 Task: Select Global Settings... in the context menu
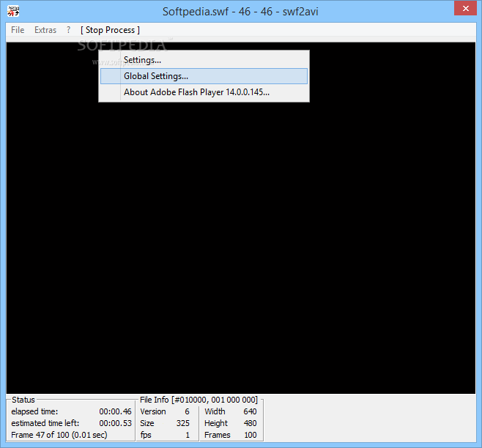pyautogui.click(x=204, y=76)
